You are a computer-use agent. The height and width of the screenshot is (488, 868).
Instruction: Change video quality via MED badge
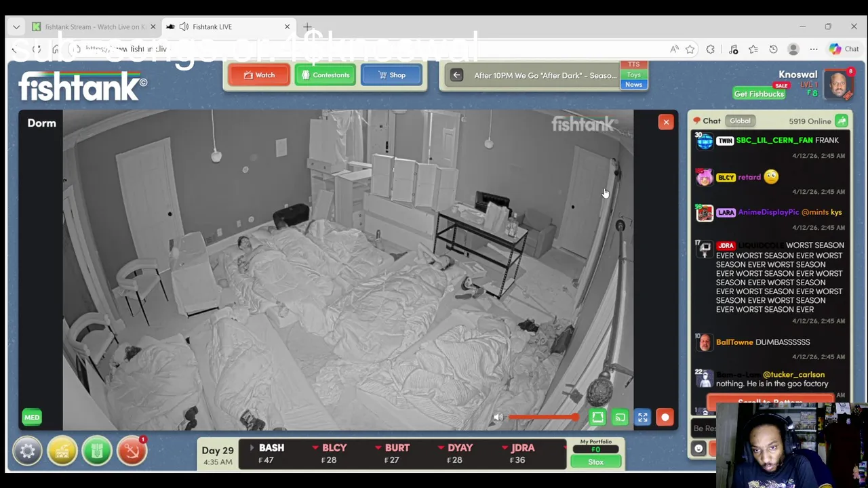pos(32,418)
